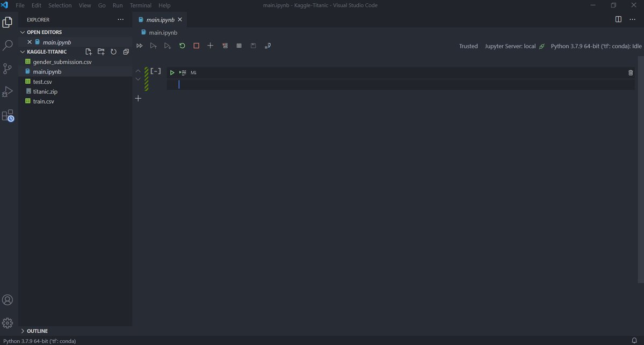Viewport: 644px width, 345px height.
Task: Open the Run menu
Action: 118,5
